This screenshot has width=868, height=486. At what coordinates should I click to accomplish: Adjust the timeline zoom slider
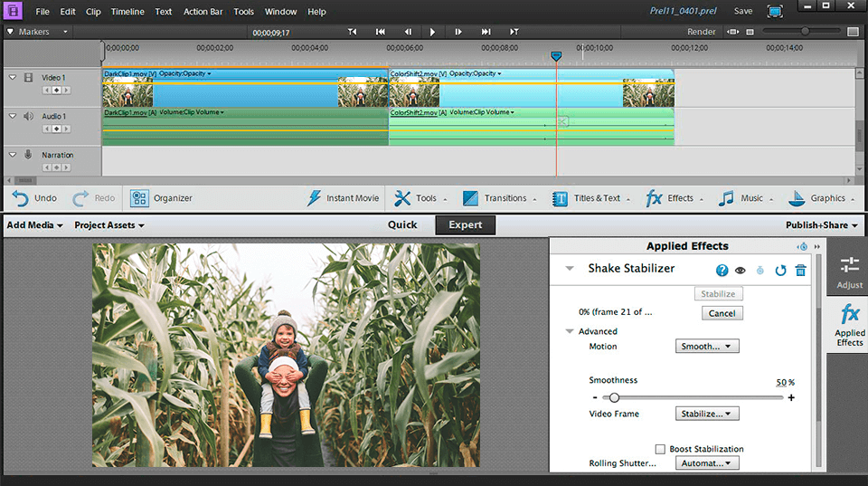click(x=805, y=32)
